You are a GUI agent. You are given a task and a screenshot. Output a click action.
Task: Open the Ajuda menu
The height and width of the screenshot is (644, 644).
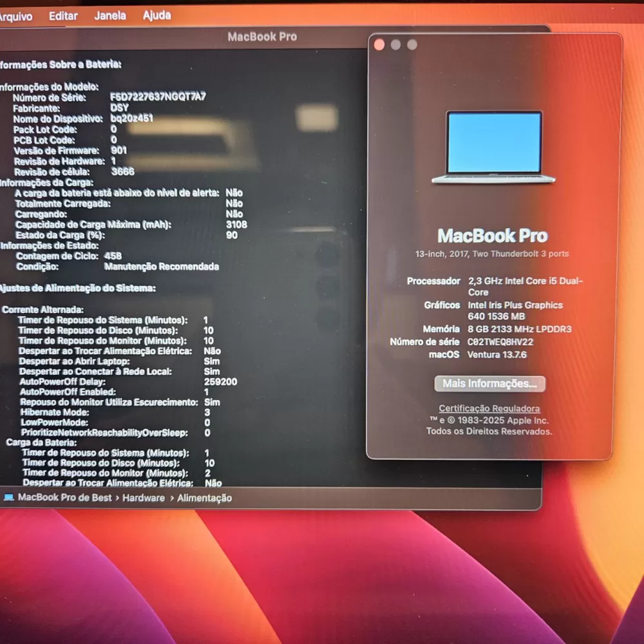[x=157, y=15]
